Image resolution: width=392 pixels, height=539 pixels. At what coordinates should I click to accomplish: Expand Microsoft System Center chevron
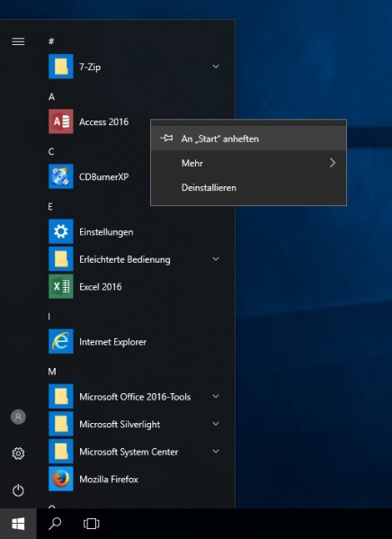(216, 452)
